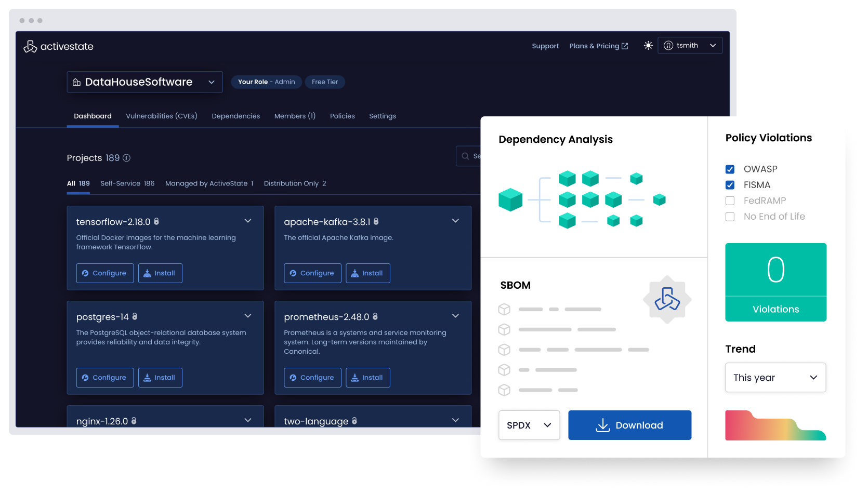
Task: Select the Self-Service projects filter tab
Action: [127, 183]
